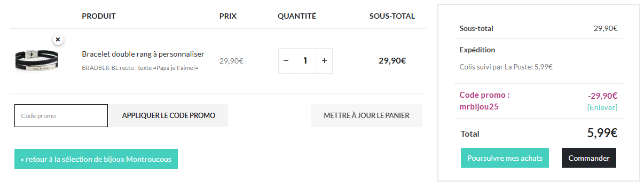Click the Produit column header
This screenshot has height=196, width=644.
click(x=99, y=16)
